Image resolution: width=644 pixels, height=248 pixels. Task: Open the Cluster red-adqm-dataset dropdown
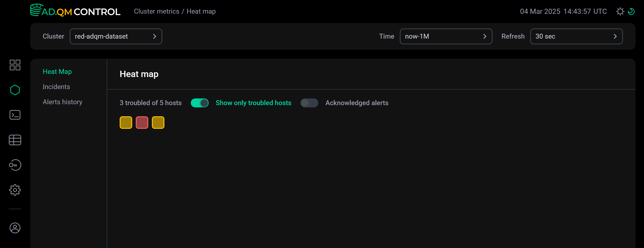(116, 36)
